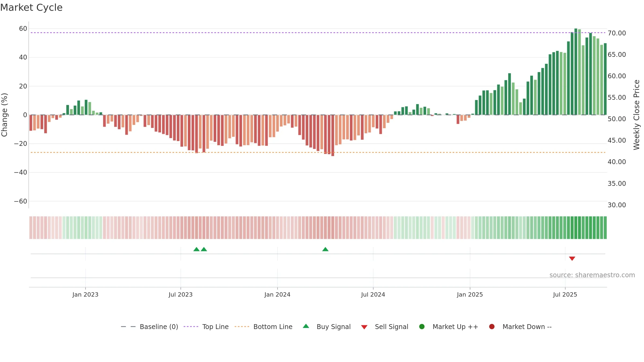Viewport: 644px width, 362px height.
Task: Click the 30.00 price tick label
Action: click(617, 205)
